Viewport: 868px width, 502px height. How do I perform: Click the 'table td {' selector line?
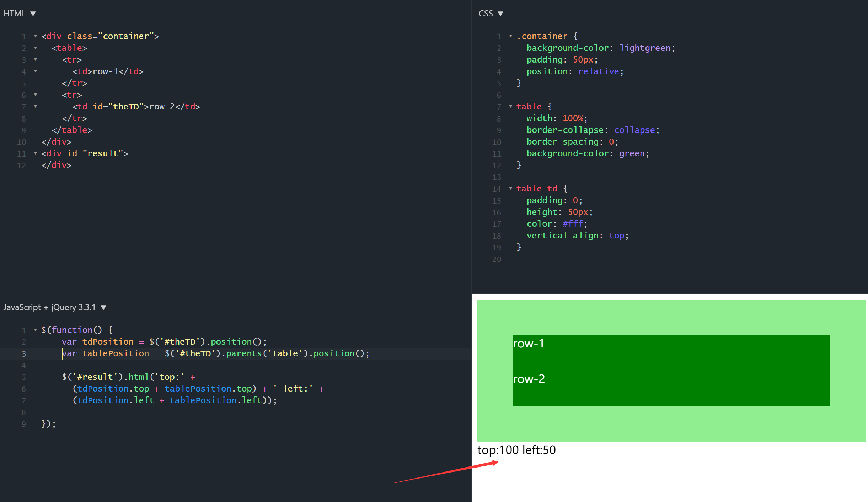(x=542, y=189)
